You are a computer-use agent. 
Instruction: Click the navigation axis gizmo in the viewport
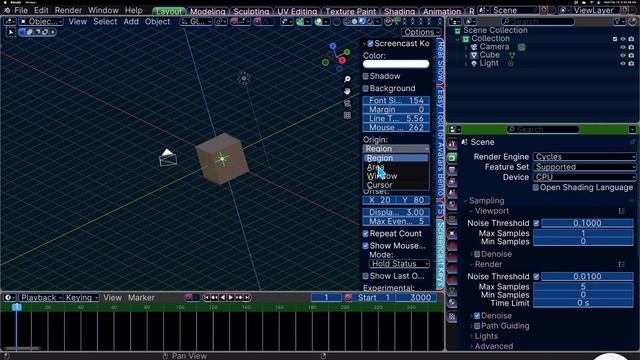336,56
